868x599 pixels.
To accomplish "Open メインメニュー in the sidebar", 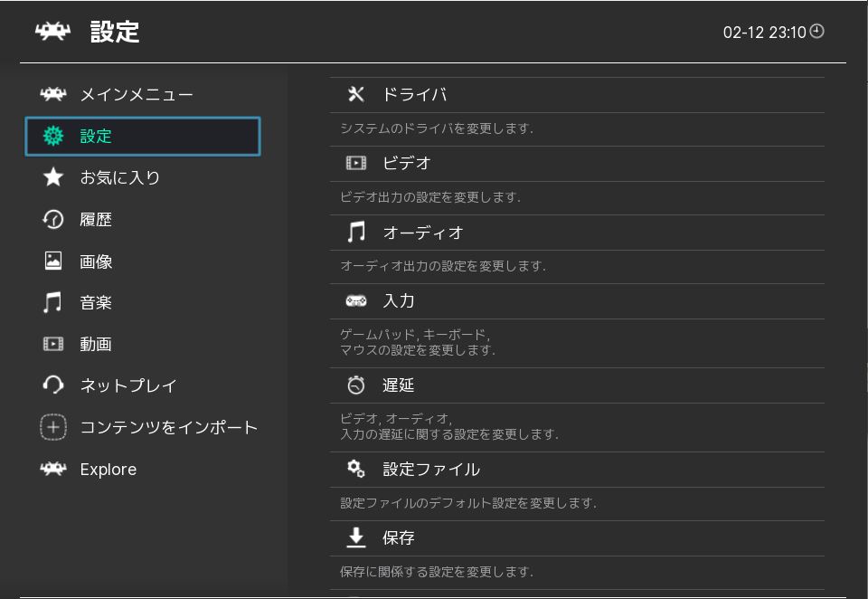I will pyautogui.click(x=136, y=95).
